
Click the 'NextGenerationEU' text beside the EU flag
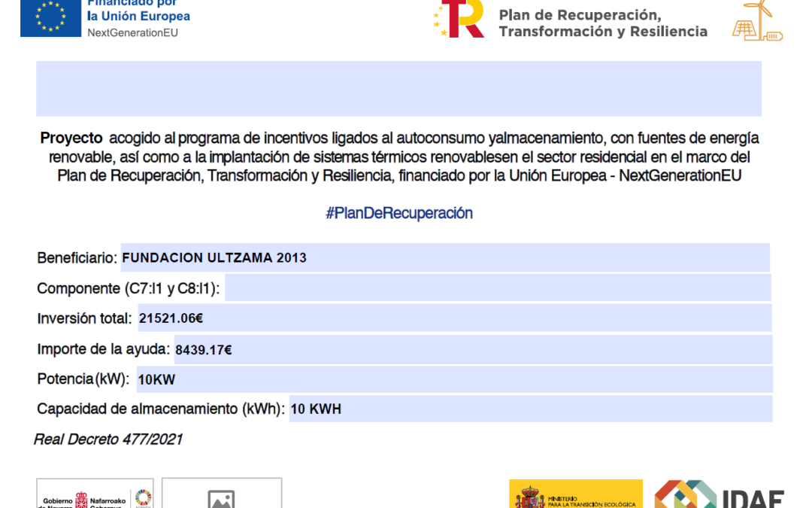pyautogui.click(x=132, y=32)
